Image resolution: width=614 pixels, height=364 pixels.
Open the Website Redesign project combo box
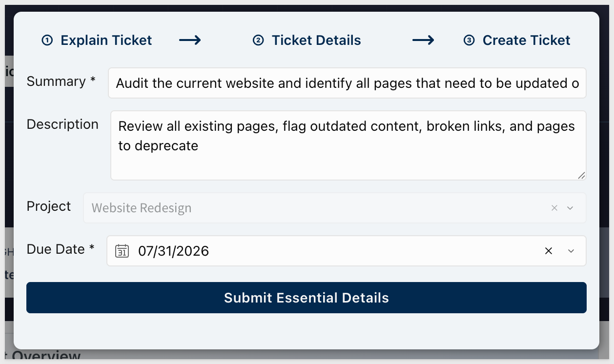pos(335,208)
